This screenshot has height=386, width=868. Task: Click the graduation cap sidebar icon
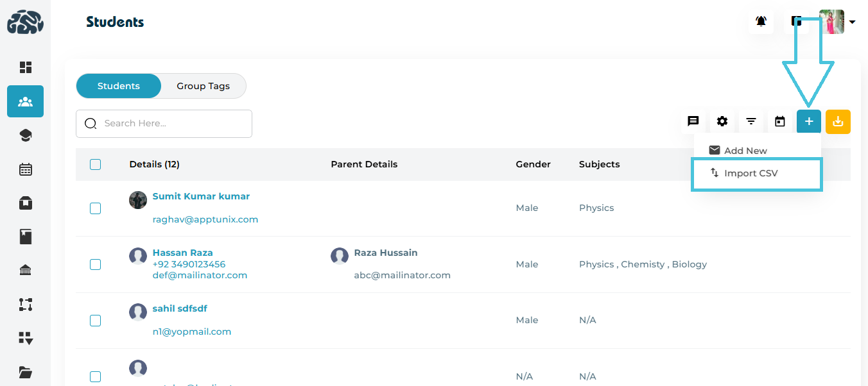coord(25,135)
